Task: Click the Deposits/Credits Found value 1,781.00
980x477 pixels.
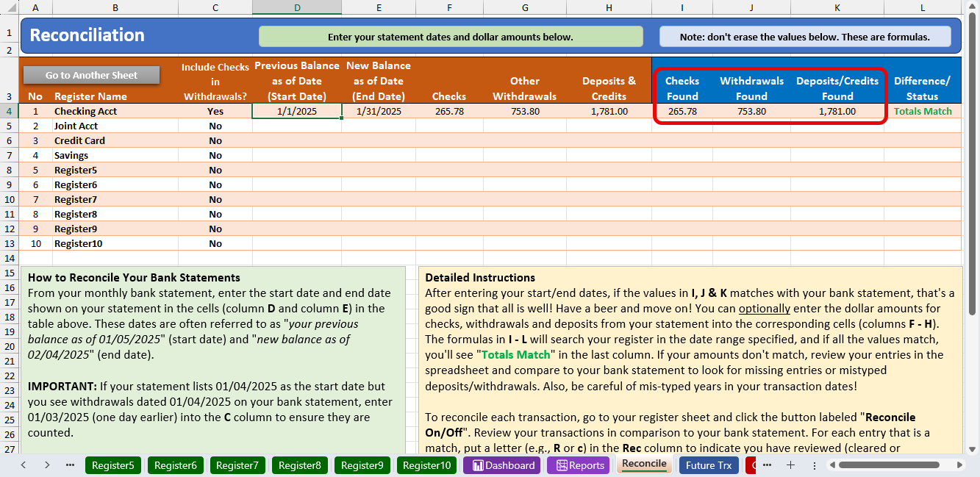Action: click(x=837, y=111)
